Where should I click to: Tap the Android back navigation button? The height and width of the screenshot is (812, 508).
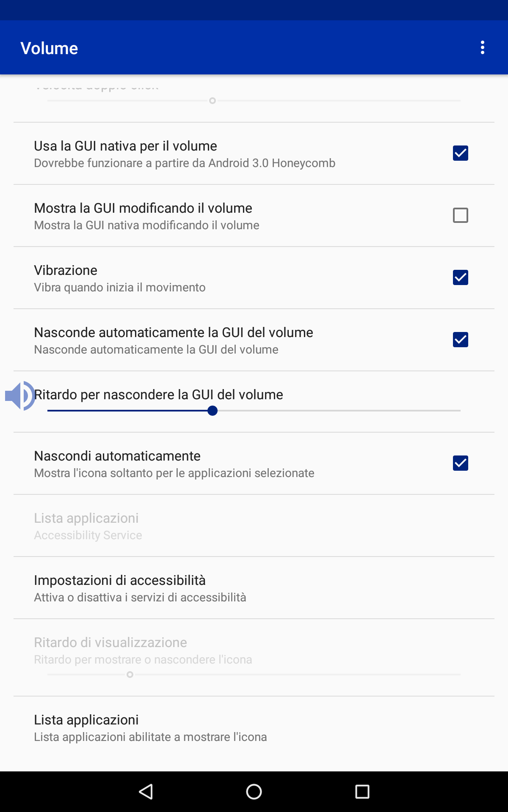click(x=146, y=791)
